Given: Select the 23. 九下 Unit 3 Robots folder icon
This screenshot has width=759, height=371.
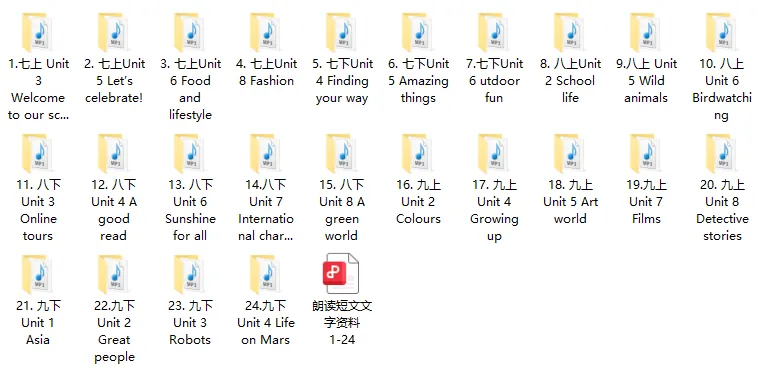Looking at the screenshot, I should click(x=190, y=275).
